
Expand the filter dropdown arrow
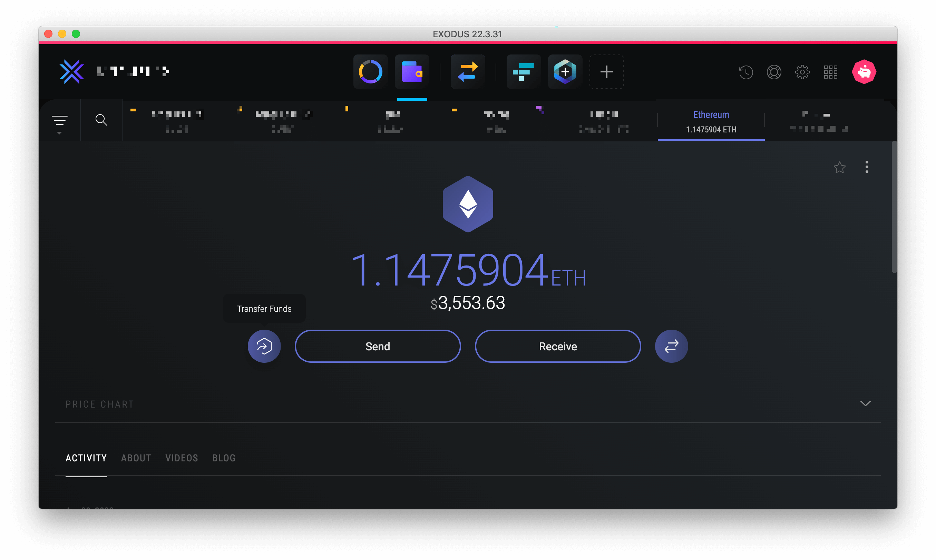pos(60,133)
